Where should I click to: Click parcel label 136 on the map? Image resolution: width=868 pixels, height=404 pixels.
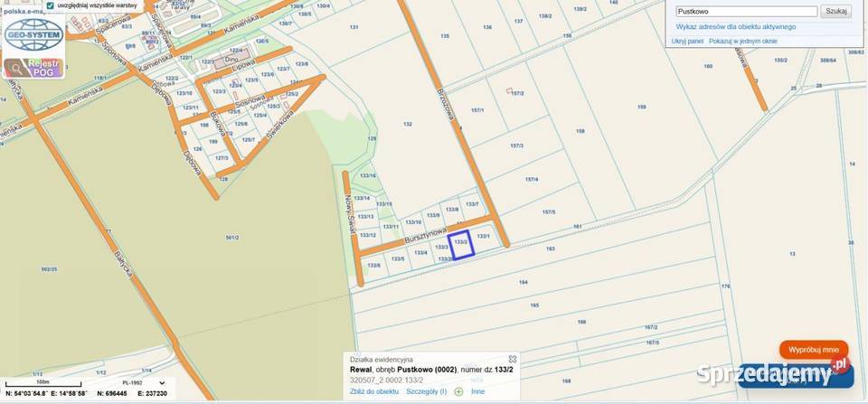pyautogui.click(x=487, y=27)
